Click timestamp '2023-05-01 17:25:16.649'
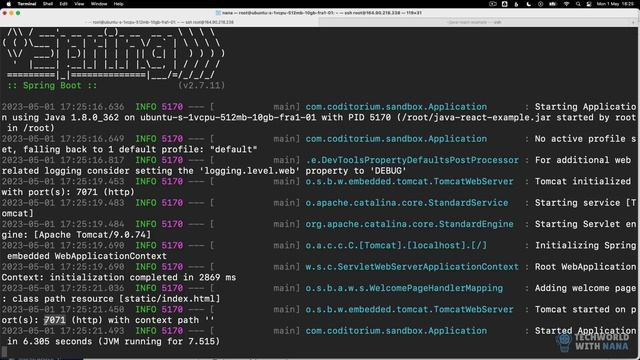This screenshot has width=640, height=360. click(63, 138)
